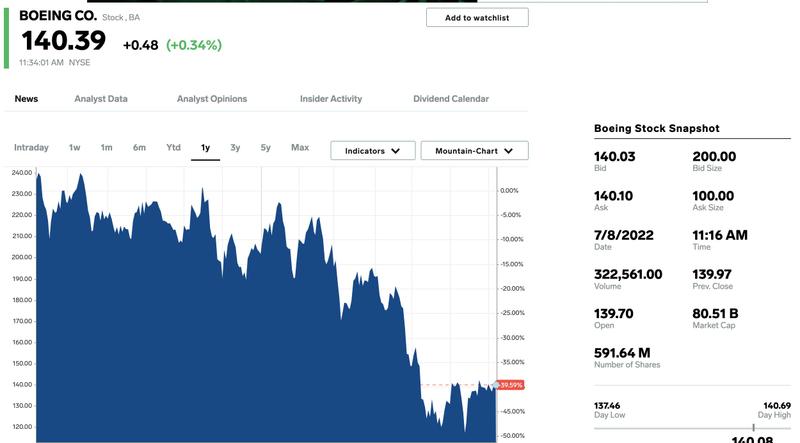This screenshot has height=443, width=800.
Task: Click the 7/8/2022 Date value
Action: (623, 235)
